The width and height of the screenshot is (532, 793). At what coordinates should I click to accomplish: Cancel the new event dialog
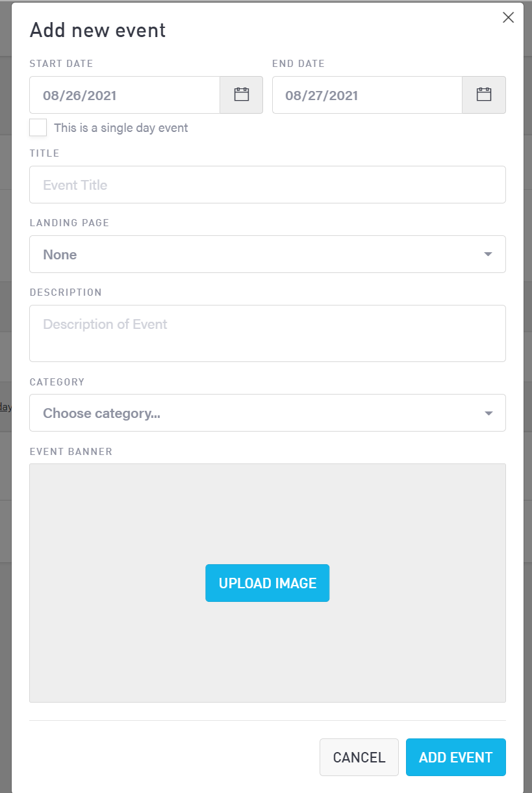click(x=359, y=757)
